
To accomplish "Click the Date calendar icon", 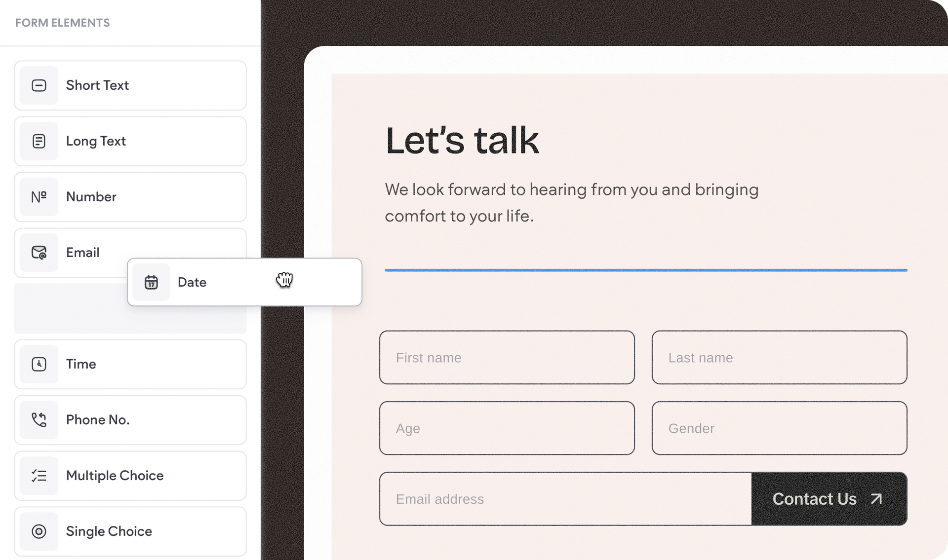I will 151,282.
